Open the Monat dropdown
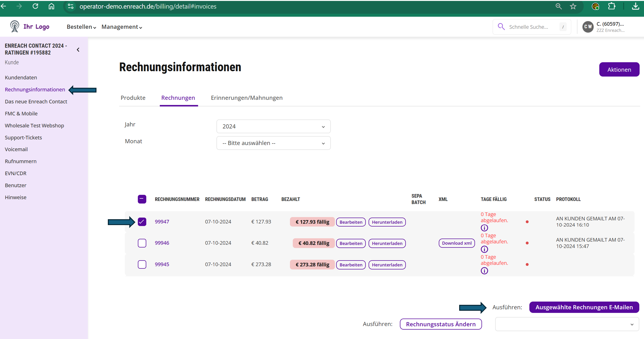The height and width of the screenshot is (339, 644). coord(273,143)
